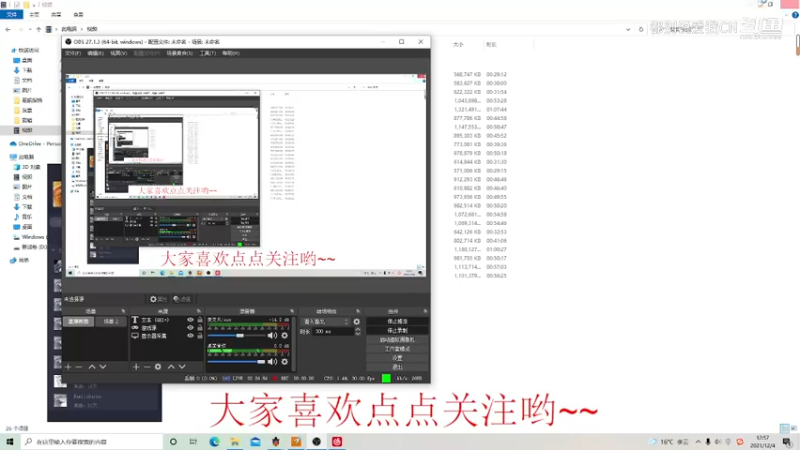Remove the selected source with the minus icon
800x450 pixels.
pos(146,367)
